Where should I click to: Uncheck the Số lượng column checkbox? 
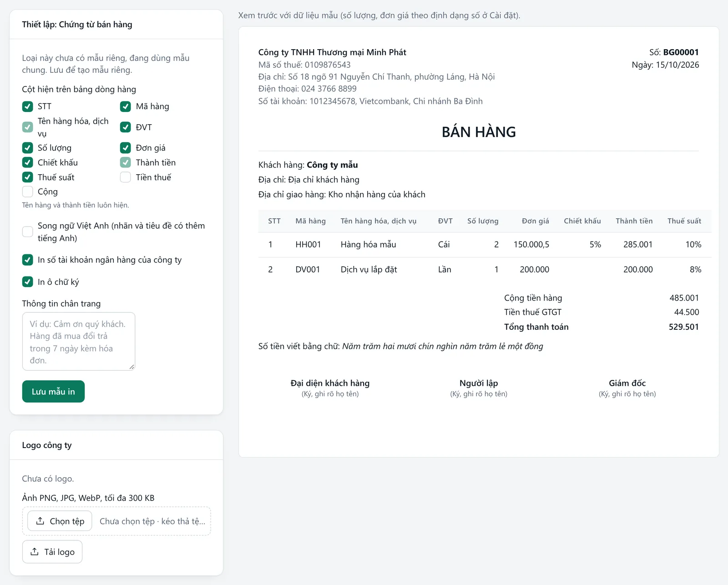[28, 148]
